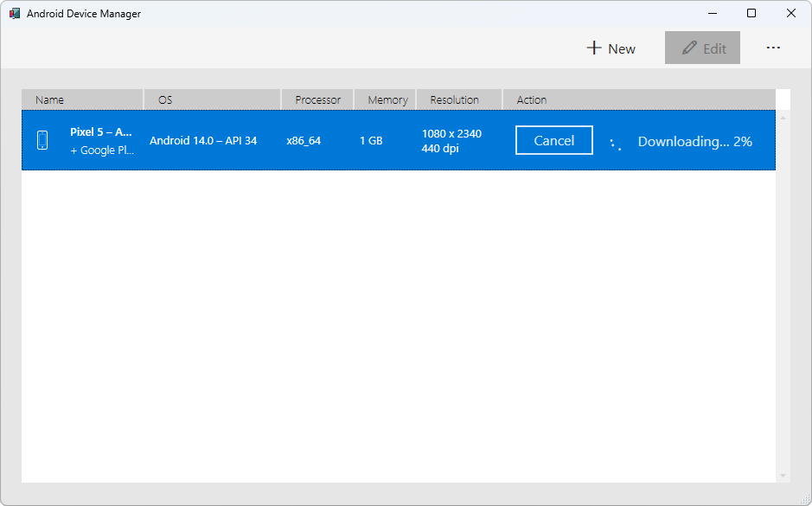Open the three-dot more options menu
The width and height of the screenshot is (812, 506).
coord(773,48)
